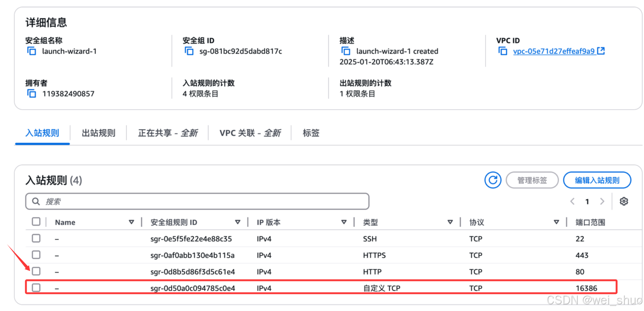Open external link icon beside the VPC ID
The image size is (644, 311).
point(601,51)
